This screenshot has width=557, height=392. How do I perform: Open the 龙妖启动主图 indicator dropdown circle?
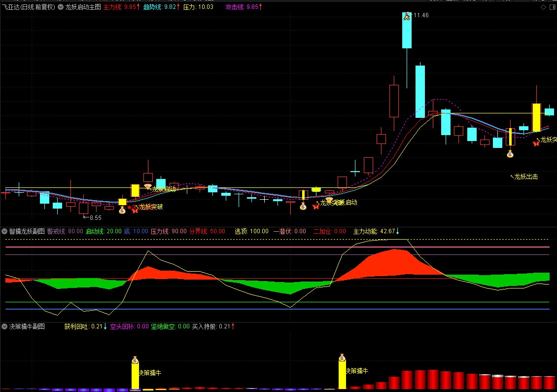click(x=61, y=7)
